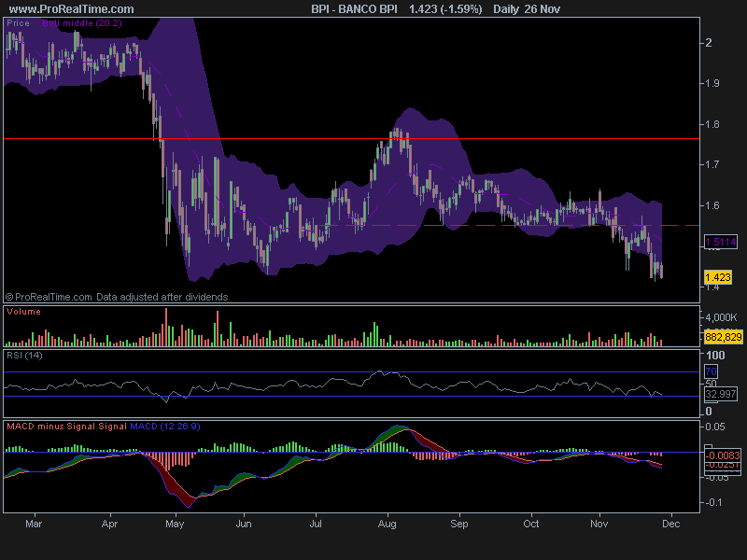Click the "Price" legend label
The image size is (747, 560).
click(18, 22)
